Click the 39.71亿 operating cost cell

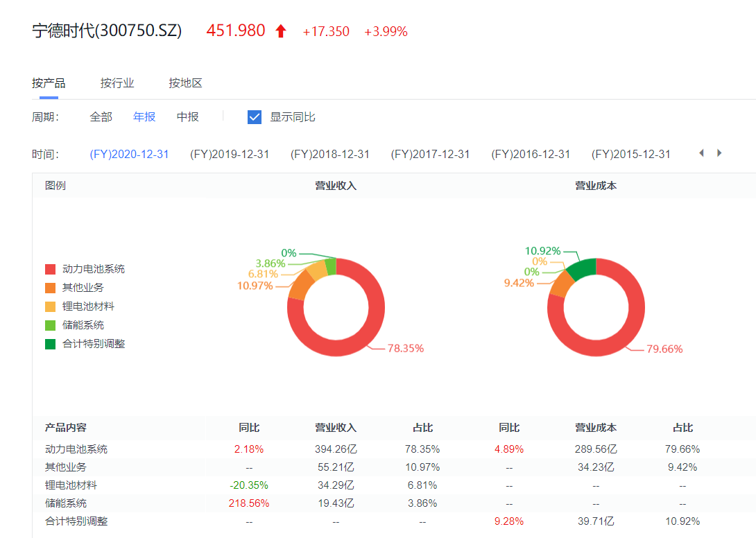click(x=596, y=521)
